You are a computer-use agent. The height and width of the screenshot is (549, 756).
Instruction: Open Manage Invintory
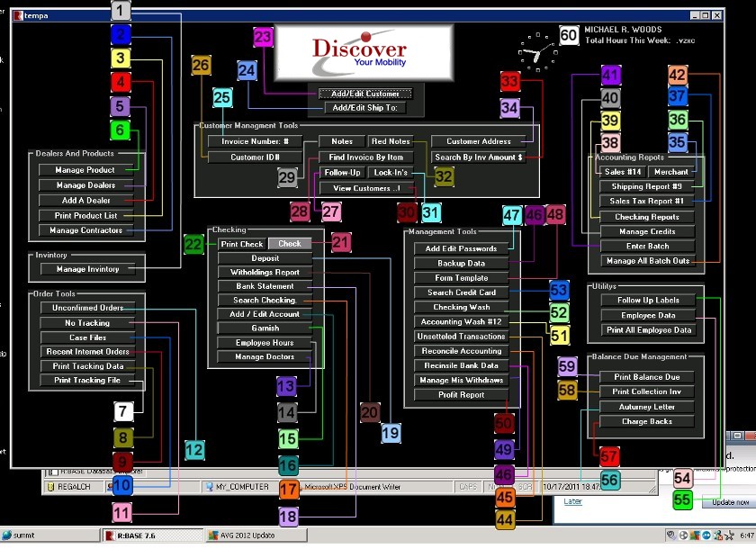[x=88, y=269]
